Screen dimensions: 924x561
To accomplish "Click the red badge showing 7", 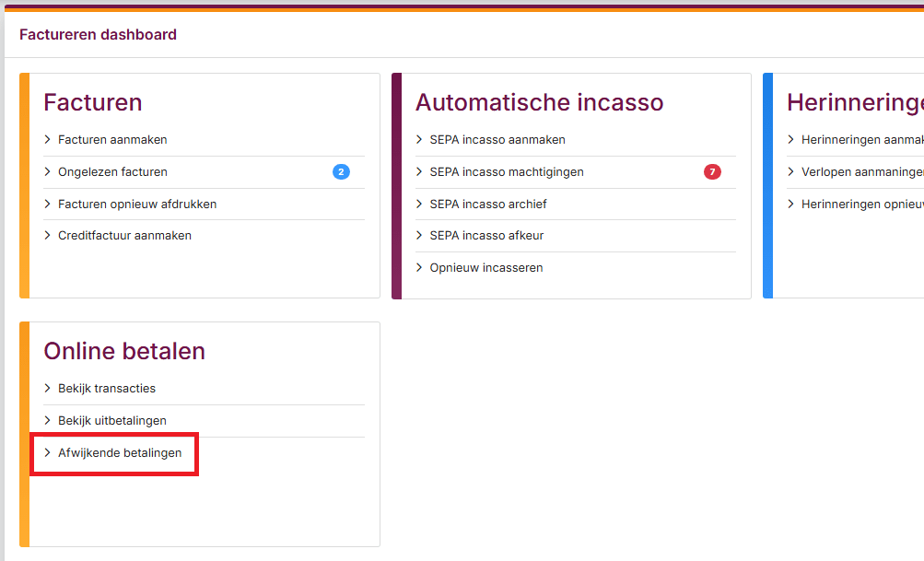I will pos(712,172).
